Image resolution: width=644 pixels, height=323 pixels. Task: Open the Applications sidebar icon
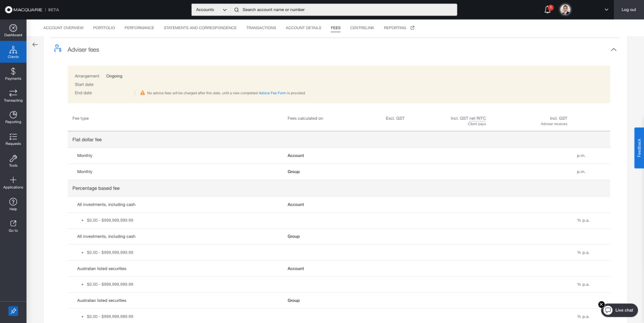pyautogui.click(x=13, y=182)
